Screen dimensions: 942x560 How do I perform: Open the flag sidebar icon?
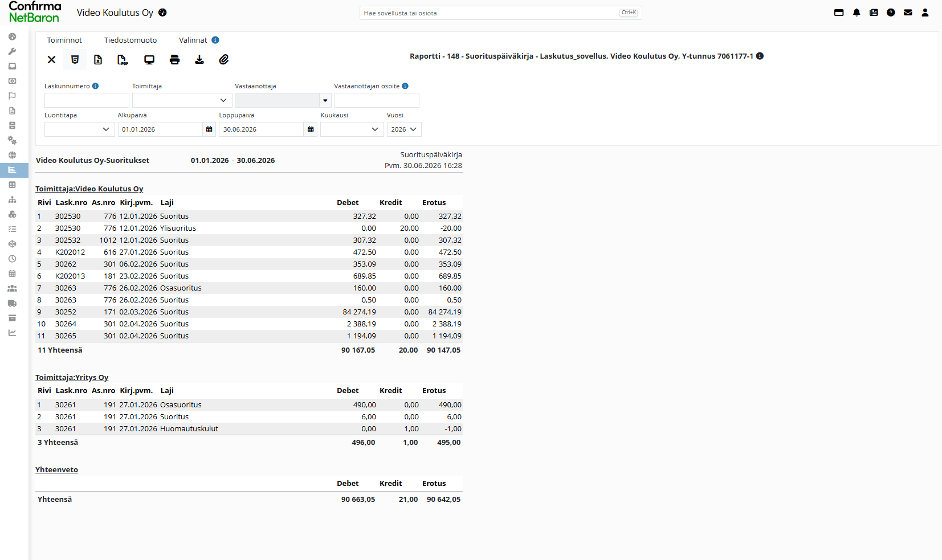coord(12,96)
